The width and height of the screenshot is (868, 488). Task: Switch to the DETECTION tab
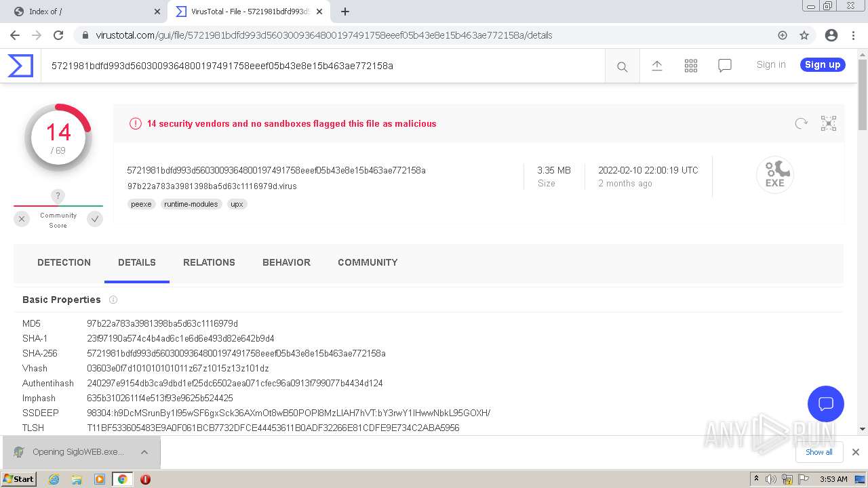pyautogui.click(x=64, y=262)
